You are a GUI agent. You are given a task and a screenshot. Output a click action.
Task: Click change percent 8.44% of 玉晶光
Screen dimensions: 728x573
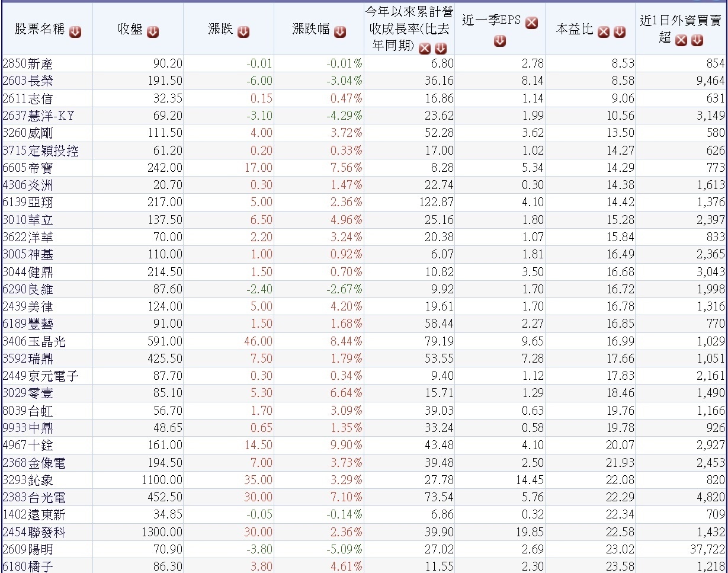(346, 342)
